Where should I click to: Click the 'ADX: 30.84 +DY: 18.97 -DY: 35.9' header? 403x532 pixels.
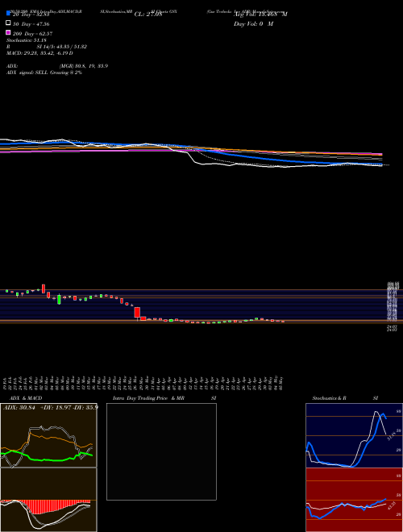coord(51,407)
